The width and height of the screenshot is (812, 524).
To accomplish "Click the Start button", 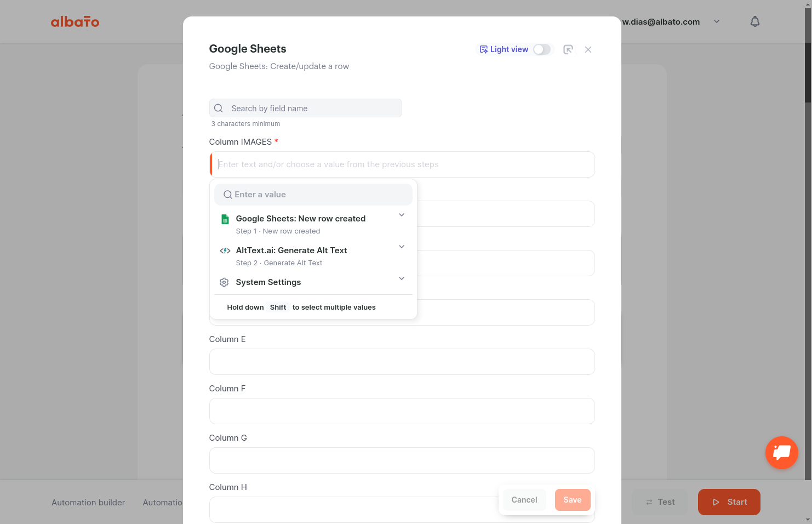I will [729, 502].
